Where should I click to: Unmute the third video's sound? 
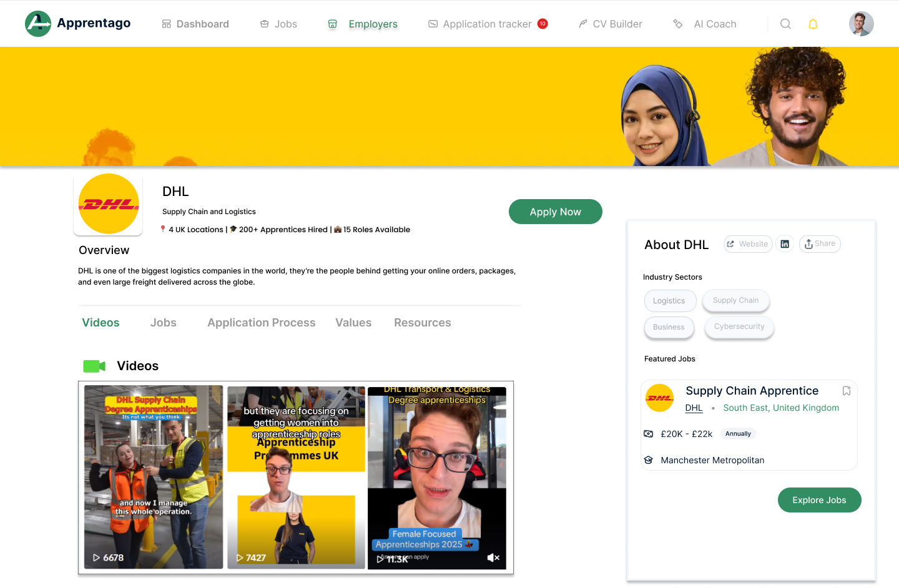coord(493,557)
